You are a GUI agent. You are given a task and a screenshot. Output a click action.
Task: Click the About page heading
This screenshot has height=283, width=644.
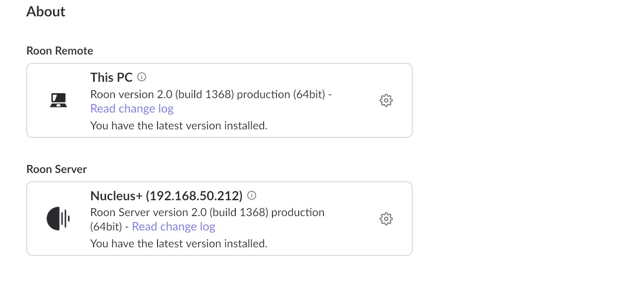pos(46,11)
